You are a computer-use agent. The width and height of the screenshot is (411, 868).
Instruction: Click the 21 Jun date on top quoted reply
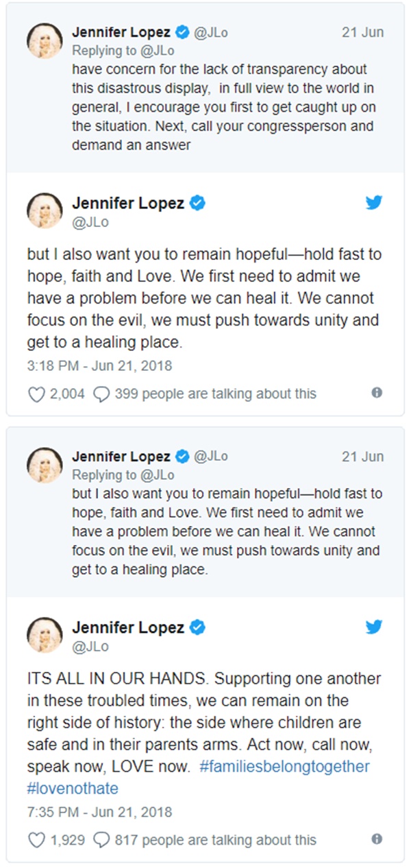click(362, 32)
